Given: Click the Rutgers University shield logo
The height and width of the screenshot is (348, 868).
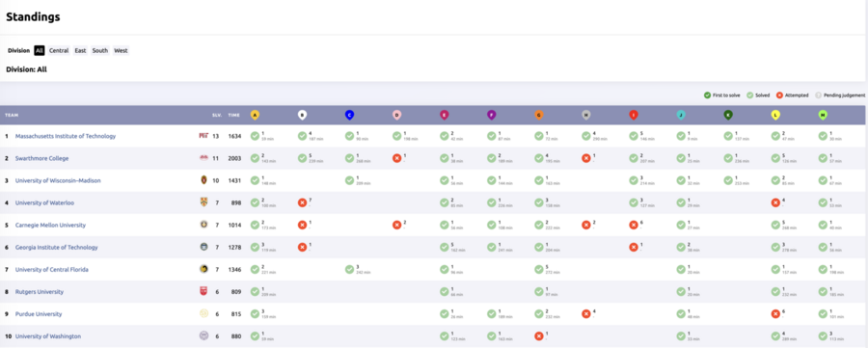Looking at the screenshot, I should [x=203, y=291].
